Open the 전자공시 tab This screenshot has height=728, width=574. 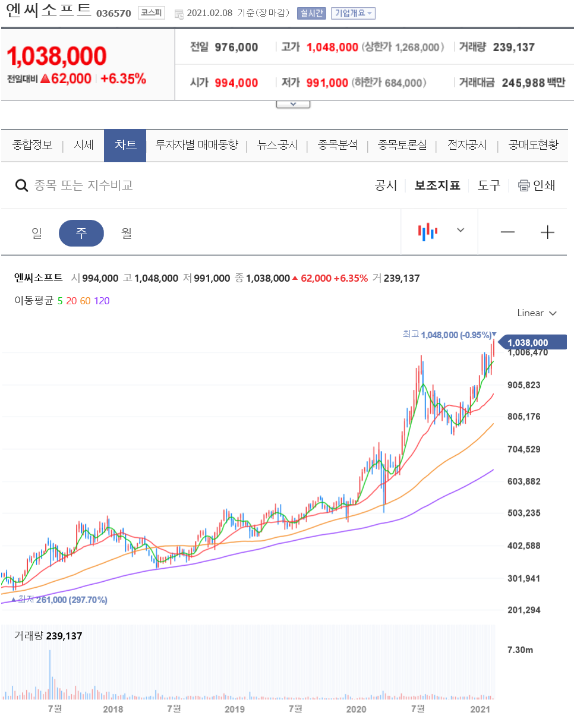467,145
